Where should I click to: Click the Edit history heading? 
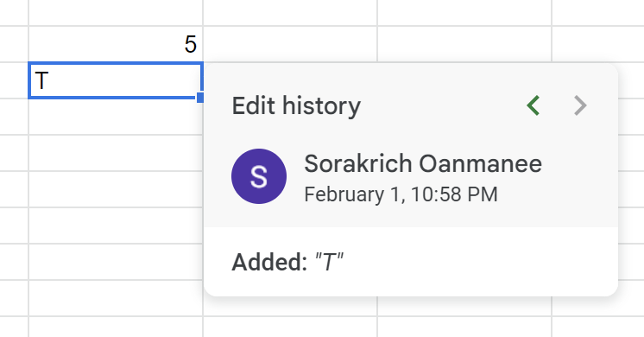[x=296, y=106]
